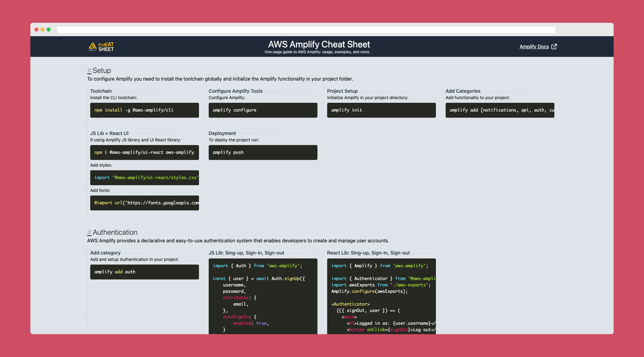Click the external link icon beside Amplify Docs
The width and height of the screenshot is (644, 357).
pos(554,47)
